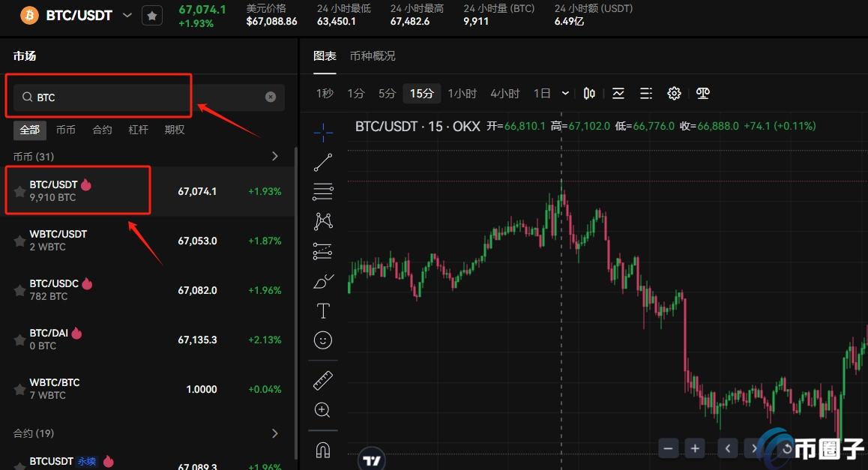The width and height of the screenshot is (868, 470).
Task: Open the BTC/DAI market row
Action: (148, 340)
